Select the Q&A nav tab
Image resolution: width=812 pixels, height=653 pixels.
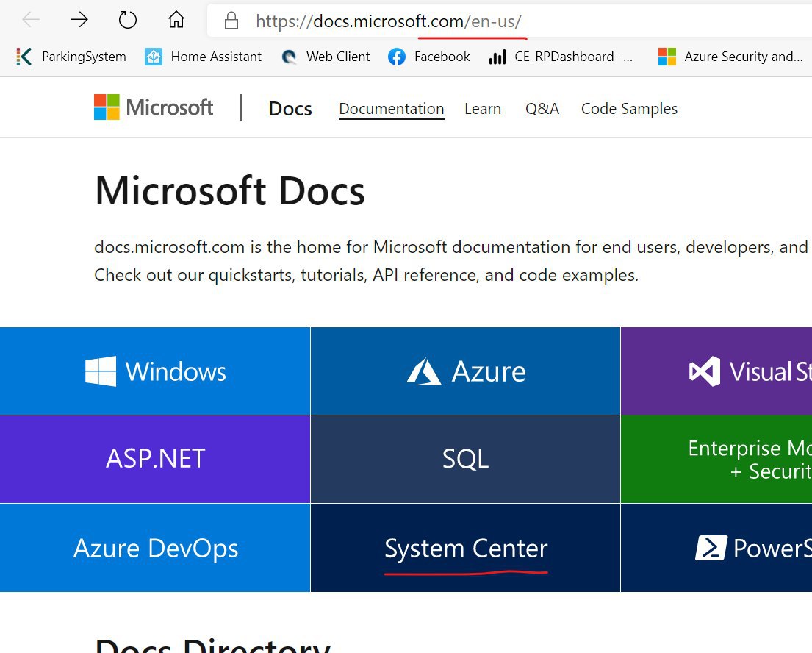tap(542, 109)
